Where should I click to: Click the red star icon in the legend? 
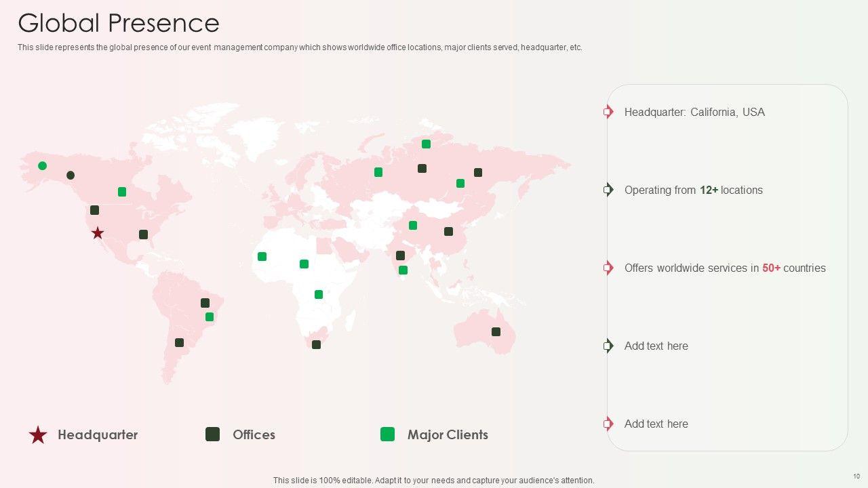38,435
